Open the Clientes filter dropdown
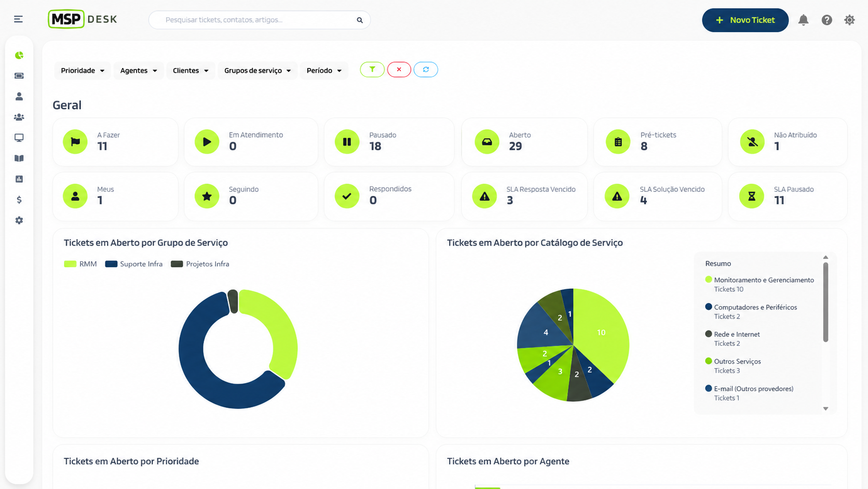This screenshot has height=489, width=868. point(191,71)
